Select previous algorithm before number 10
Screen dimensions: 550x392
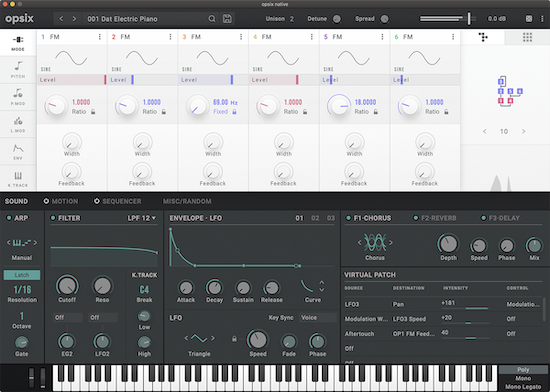[x=484, y=131]
